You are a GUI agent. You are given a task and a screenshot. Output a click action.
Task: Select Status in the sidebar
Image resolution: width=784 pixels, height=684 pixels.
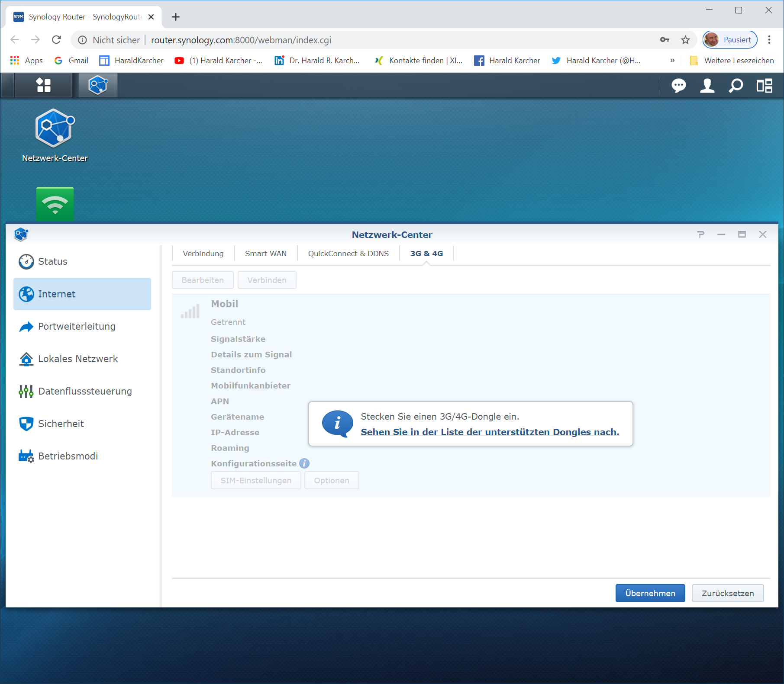click(52, 261)
